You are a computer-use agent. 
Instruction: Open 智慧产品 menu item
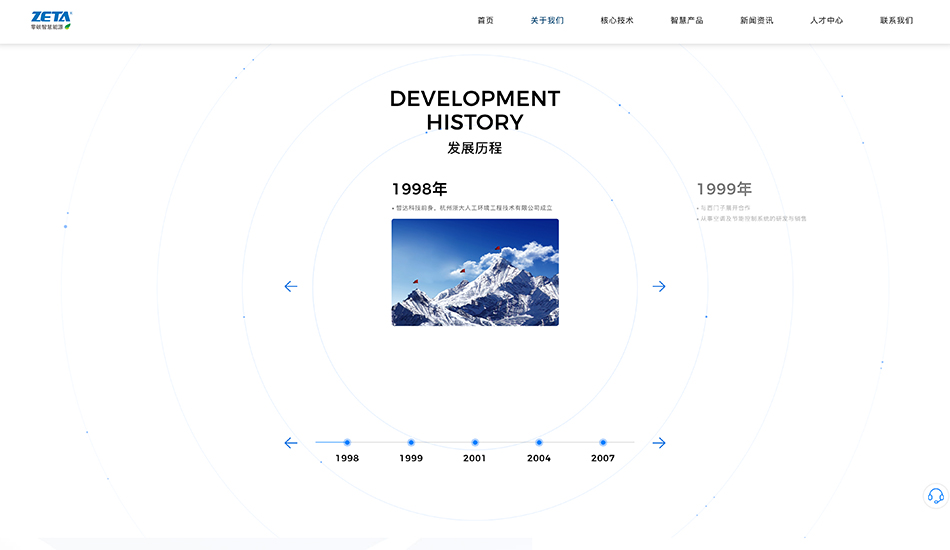pyautogui.click(x=687, y=20)
